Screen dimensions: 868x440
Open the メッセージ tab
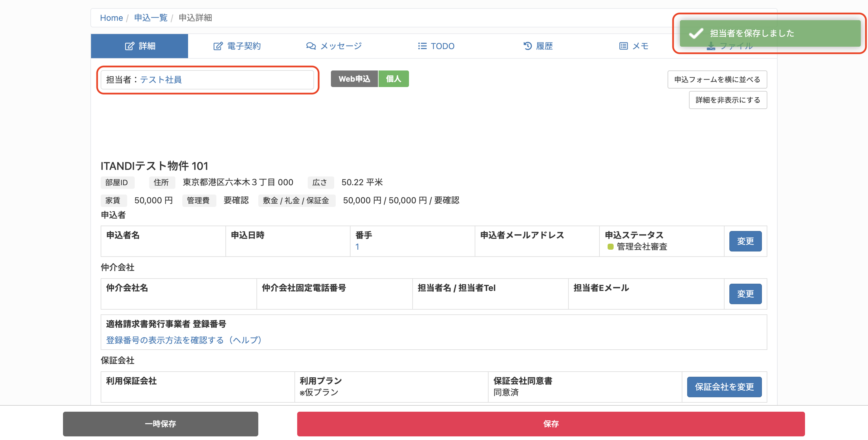click(x=334, y=46)
